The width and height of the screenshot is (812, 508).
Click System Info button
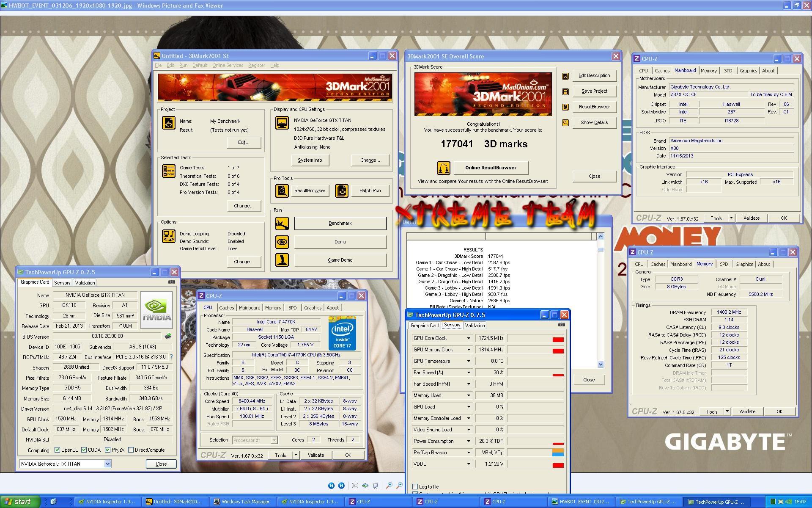click(x=310, y=160)
